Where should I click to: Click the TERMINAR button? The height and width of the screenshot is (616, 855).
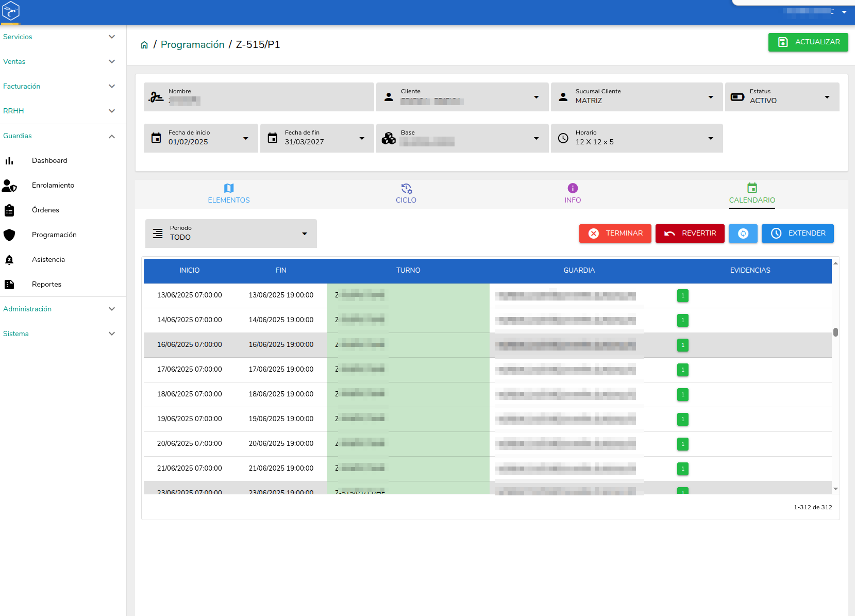click(x=615, y=234)
